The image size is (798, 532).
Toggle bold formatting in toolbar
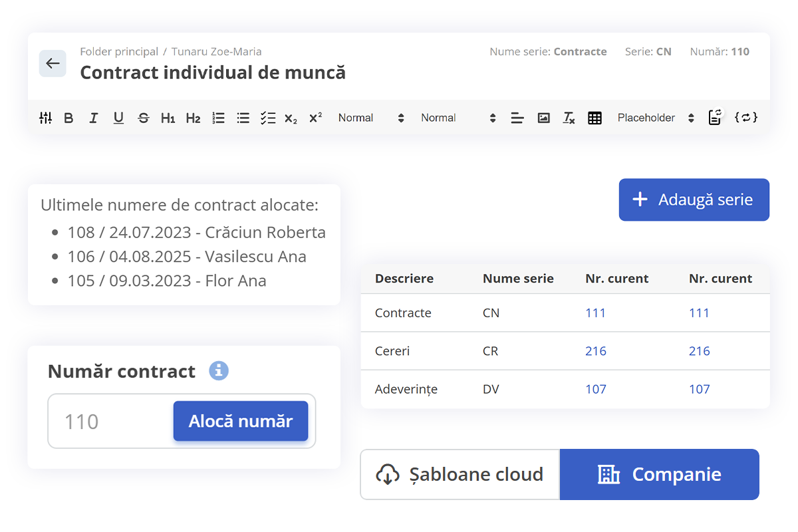point(68,118)
